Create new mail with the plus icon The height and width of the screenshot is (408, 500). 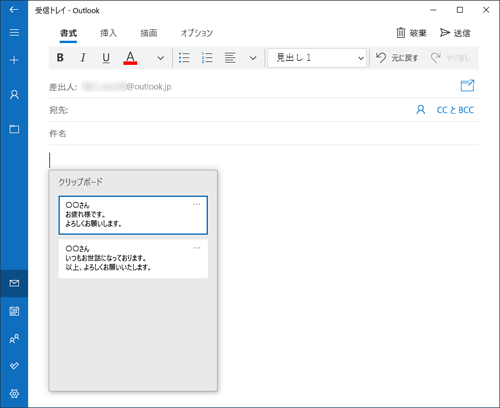click(x=14, y=60)
